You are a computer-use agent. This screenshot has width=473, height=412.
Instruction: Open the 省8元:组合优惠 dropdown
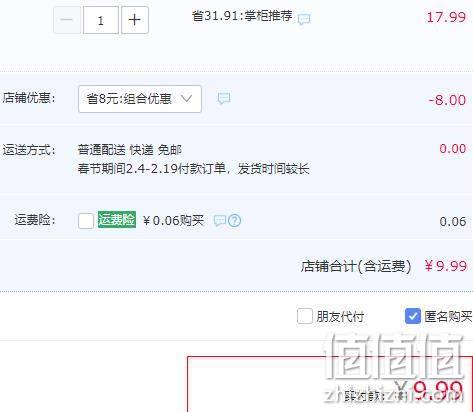[x=140, y=99]
